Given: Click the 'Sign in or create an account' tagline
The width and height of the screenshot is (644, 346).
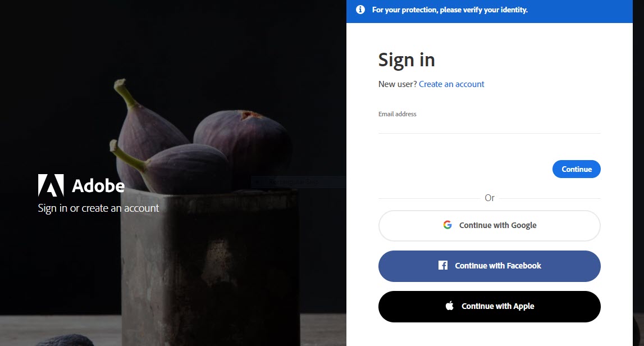Looking at the screenshot, I should click(x=98, y=208).
